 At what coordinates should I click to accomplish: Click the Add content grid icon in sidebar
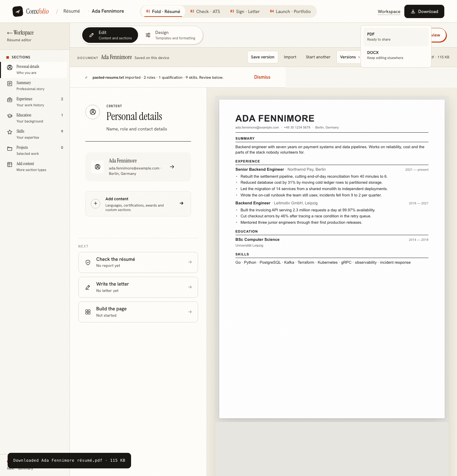click(x=10, y=164)
